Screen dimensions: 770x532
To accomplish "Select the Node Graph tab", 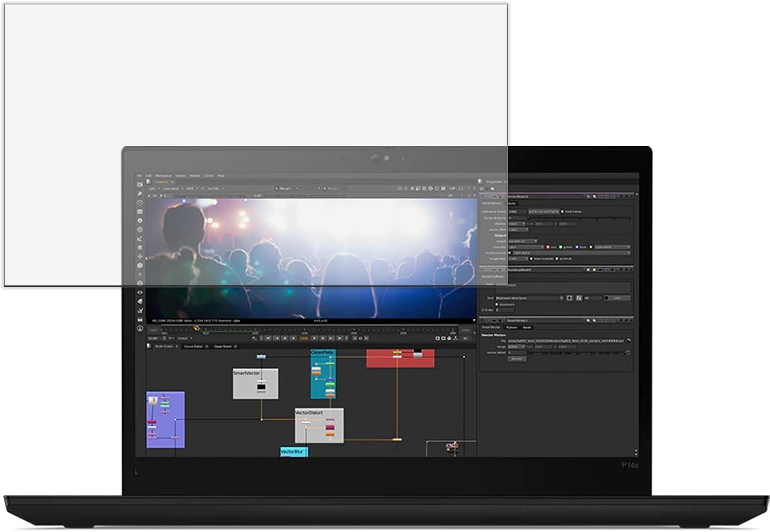I will click(x=164, y=347).
